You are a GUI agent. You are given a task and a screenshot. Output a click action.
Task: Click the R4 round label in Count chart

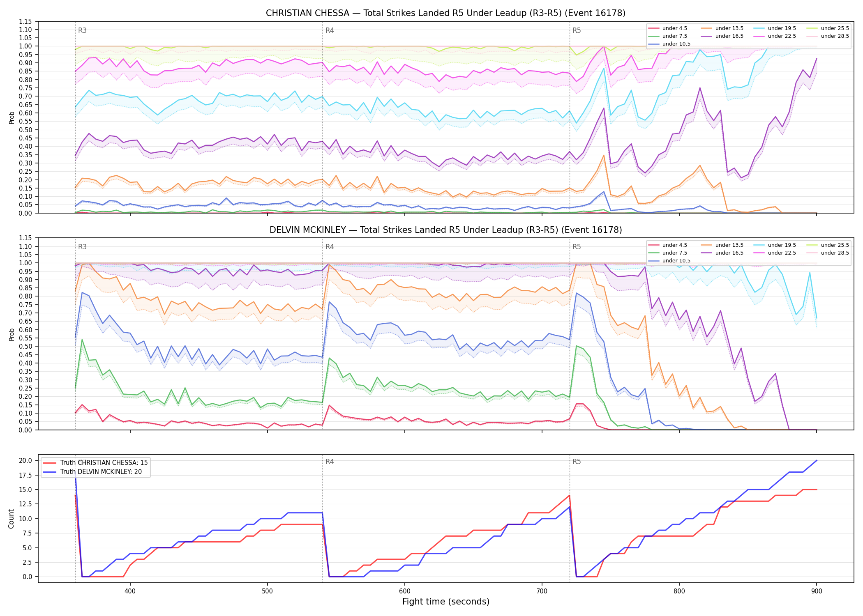click(330, 462)
